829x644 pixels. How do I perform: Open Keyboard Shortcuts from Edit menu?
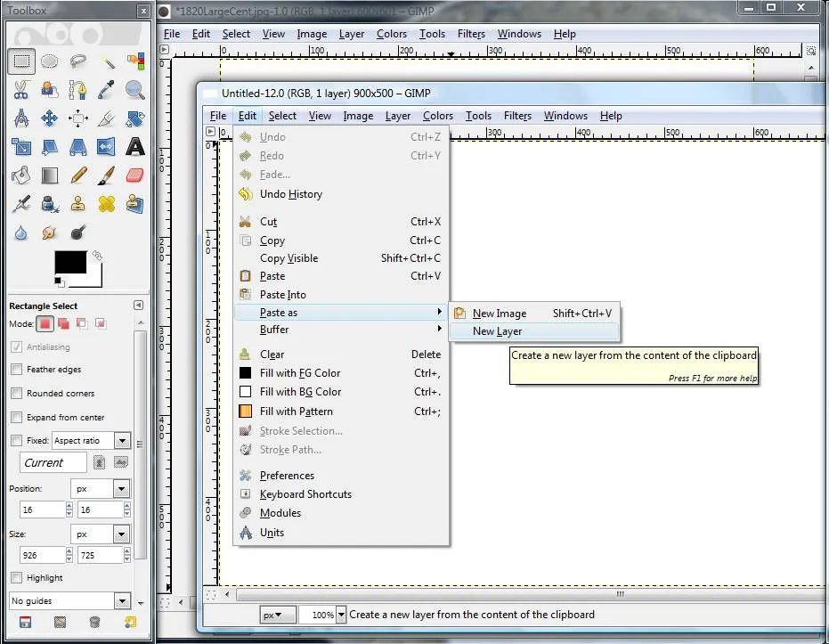341,494
